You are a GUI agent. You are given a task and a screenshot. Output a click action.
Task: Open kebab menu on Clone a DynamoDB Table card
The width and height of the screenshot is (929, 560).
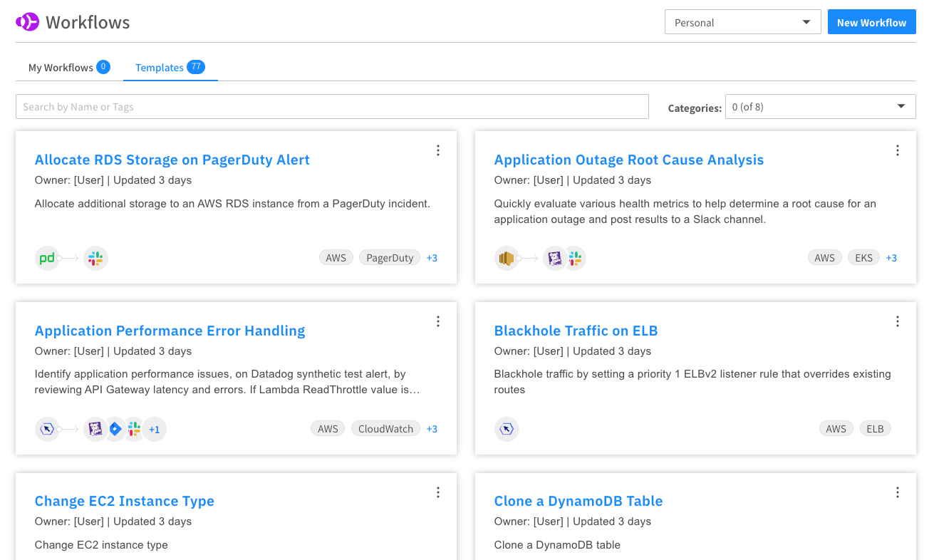898,492
